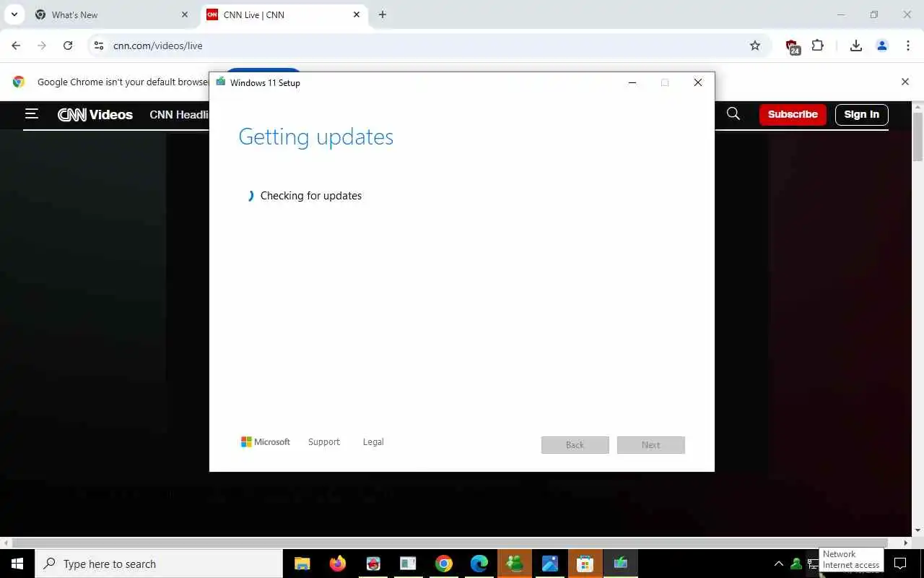Expand the Chrome tab search dropdown
Viewport: 924px width, 578px height.
coord(14,14)
